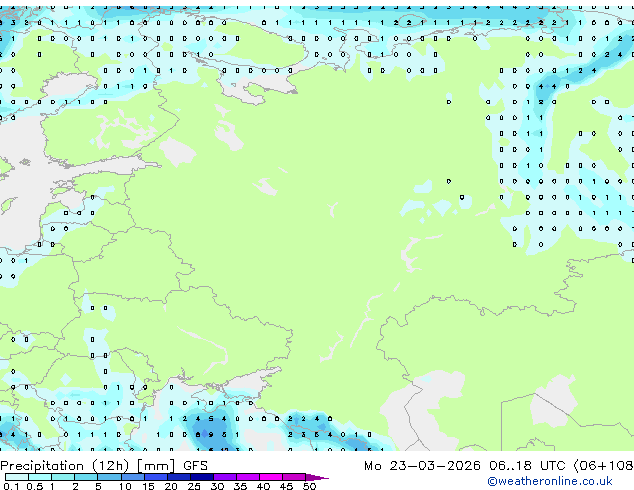Click the '(06+108' forecast offset text
This screenshot has height=490, width=634.
click(603, 466)
